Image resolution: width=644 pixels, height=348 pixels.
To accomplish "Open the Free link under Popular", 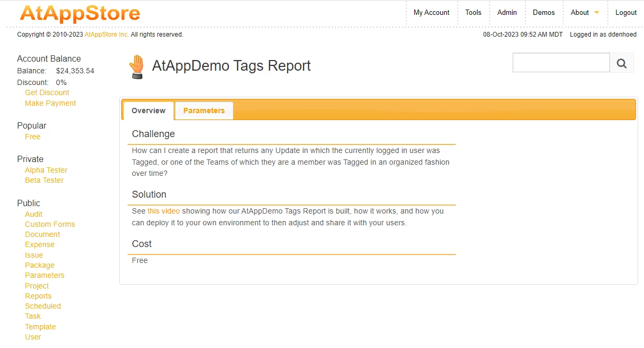I will click(32, 137).
